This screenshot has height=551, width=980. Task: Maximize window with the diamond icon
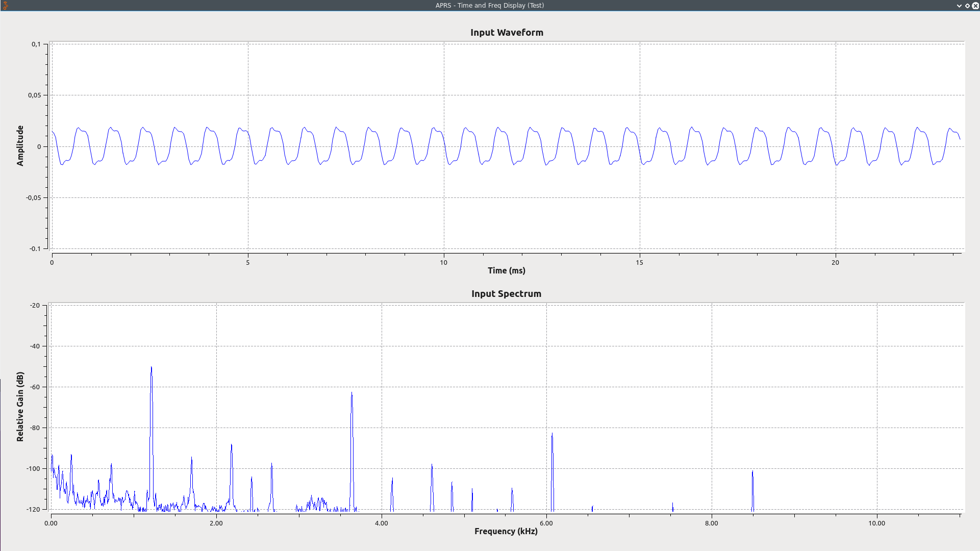pyautogui.click(x=967, y=6)
